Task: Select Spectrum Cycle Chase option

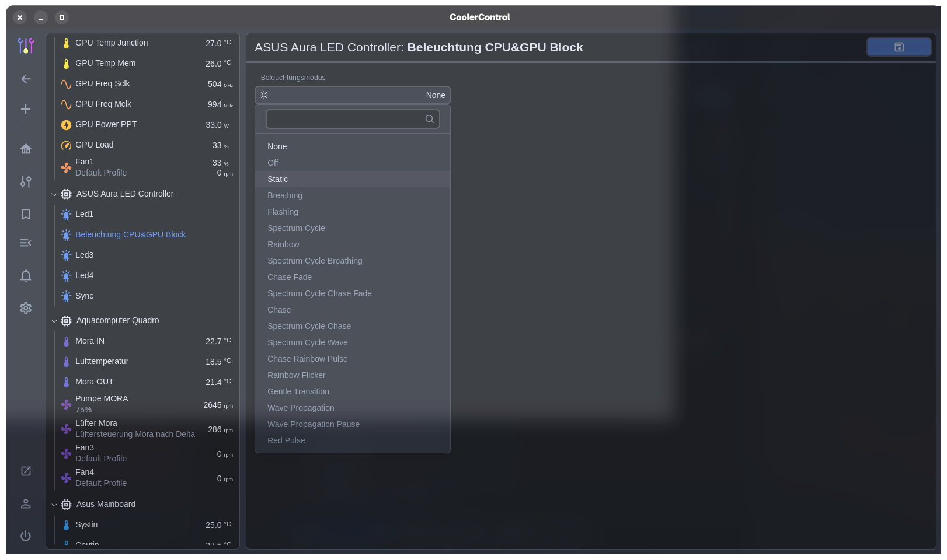Action: pyautogui.click(x=353, y=326)
